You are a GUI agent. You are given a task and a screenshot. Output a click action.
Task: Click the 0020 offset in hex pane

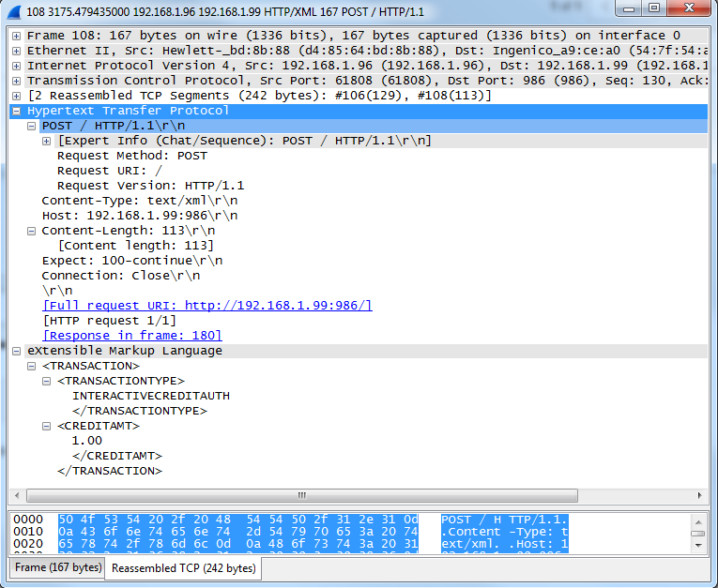[x=28, y=544]
